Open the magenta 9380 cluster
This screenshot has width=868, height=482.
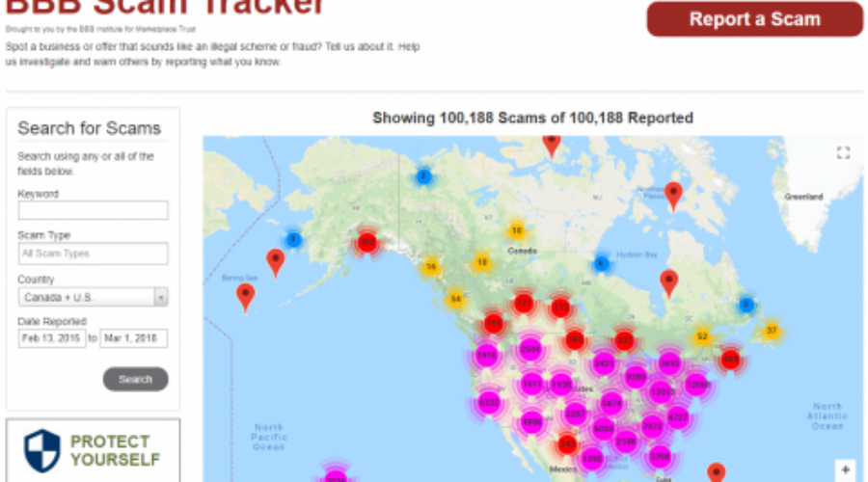(636, 378)
